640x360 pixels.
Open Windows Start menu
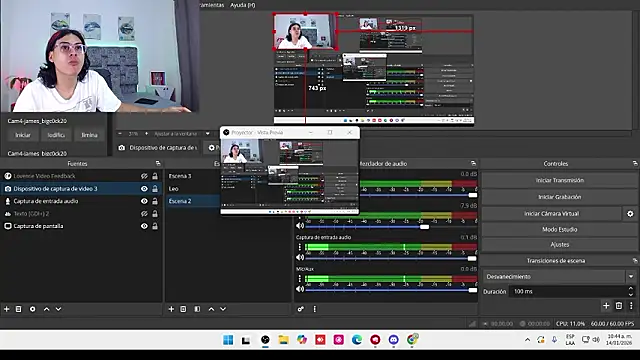(x=228, y=340)
